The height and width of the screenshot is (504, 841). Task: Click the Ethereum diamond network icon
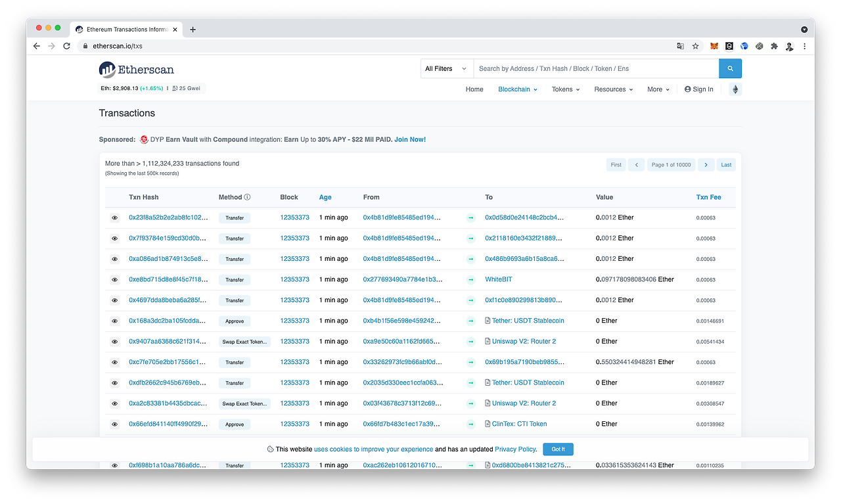coord(735,89)
